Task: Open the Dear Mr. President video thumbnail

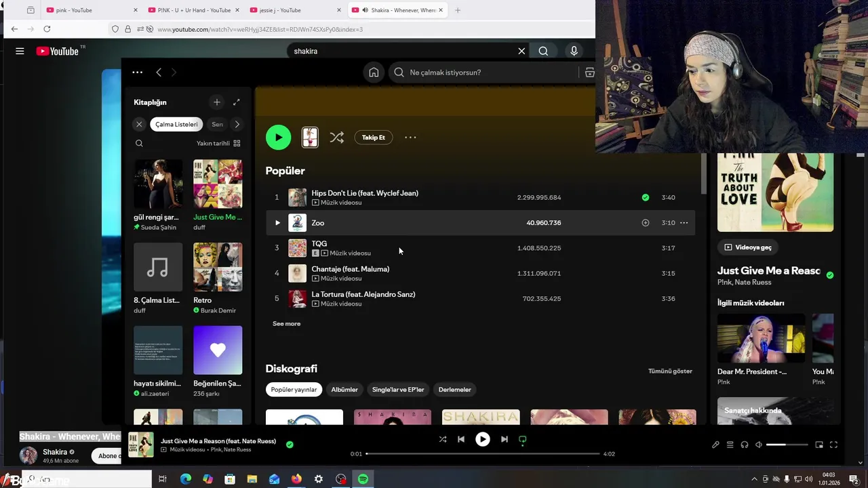Action: (761, 338)
